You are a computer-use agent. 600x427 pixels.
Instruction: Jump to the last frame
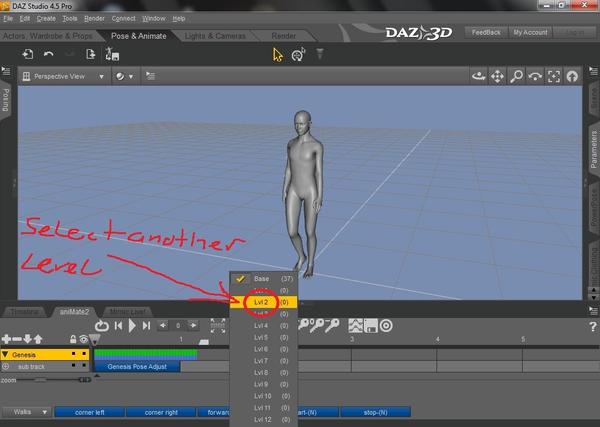146,326
